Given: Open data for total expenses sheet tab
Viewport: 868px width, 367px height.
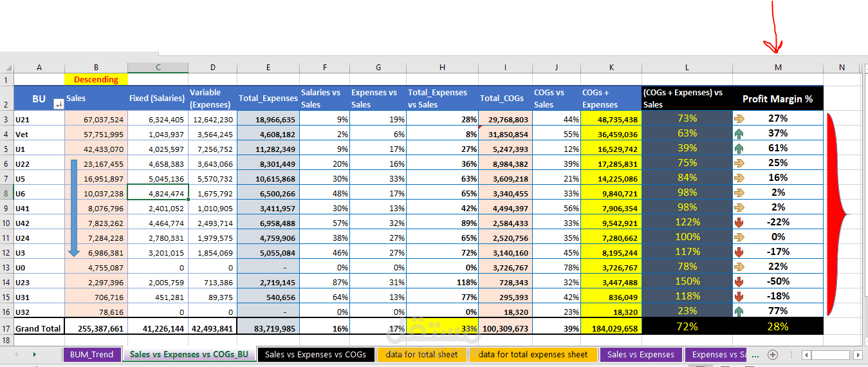Looking at the screenshot, I should tap(533, 354).
